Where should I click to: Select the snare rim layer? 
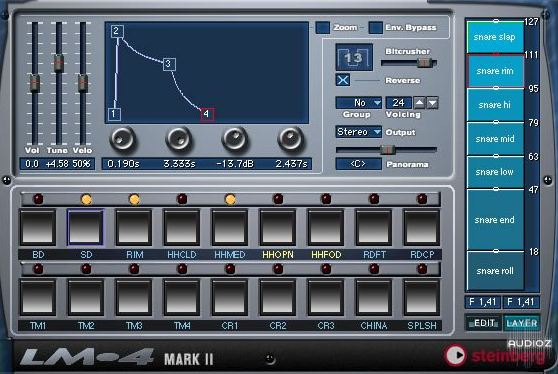[495, 71]
